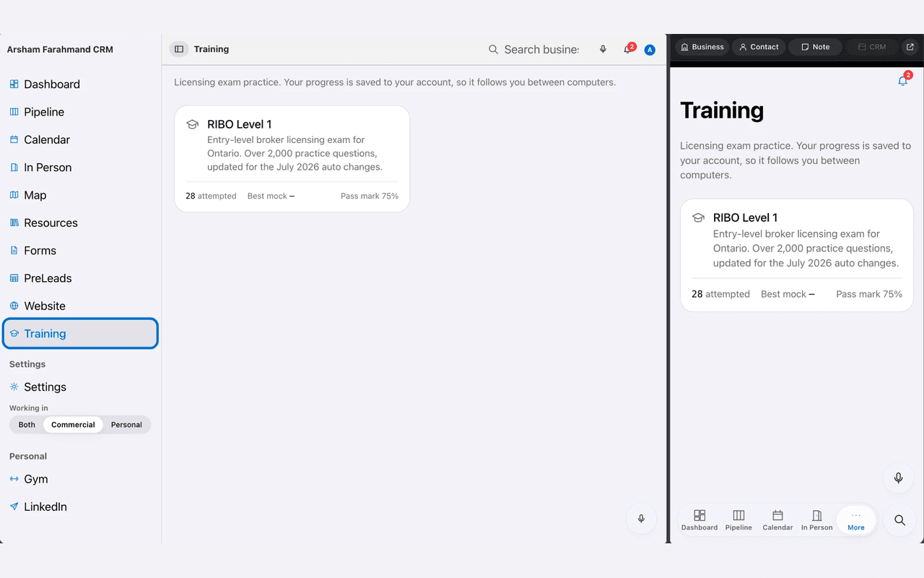Switch 'Working in' to Personal

coord(126,425)
